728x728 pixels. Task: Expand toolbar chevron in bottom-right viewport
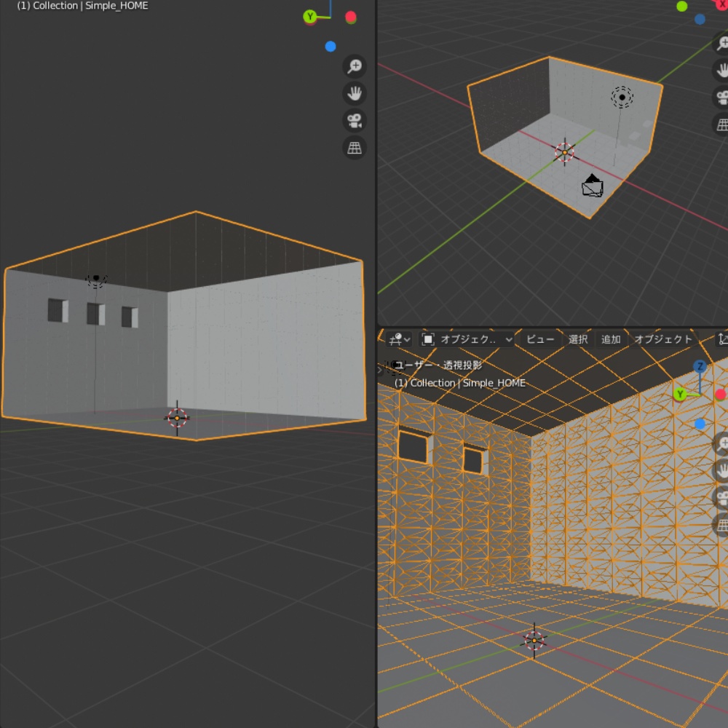tap(380, 370)
